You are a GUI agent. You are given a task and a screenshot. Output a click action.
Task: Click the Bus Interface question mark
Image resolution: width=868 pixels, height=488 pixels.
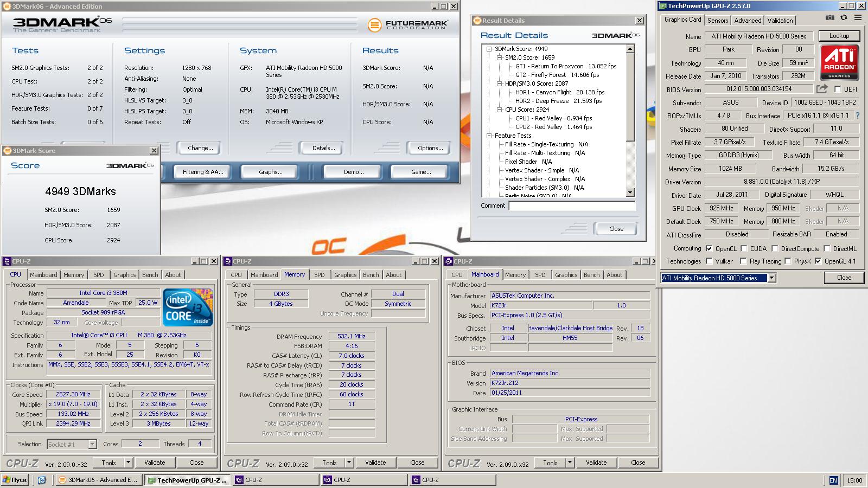858,115
